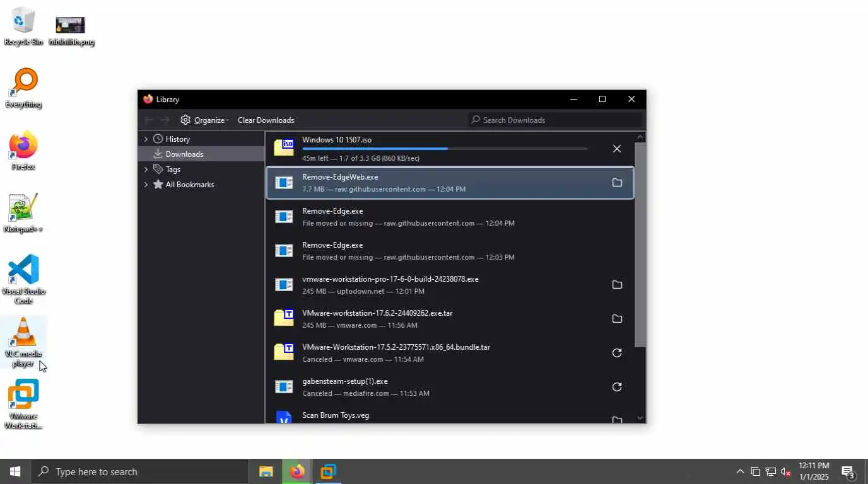Image resolution: width=868 pixels, height=484 pixels.
Task: Expand the All Bookmarks tree item
Action: [x=146, y=184]
